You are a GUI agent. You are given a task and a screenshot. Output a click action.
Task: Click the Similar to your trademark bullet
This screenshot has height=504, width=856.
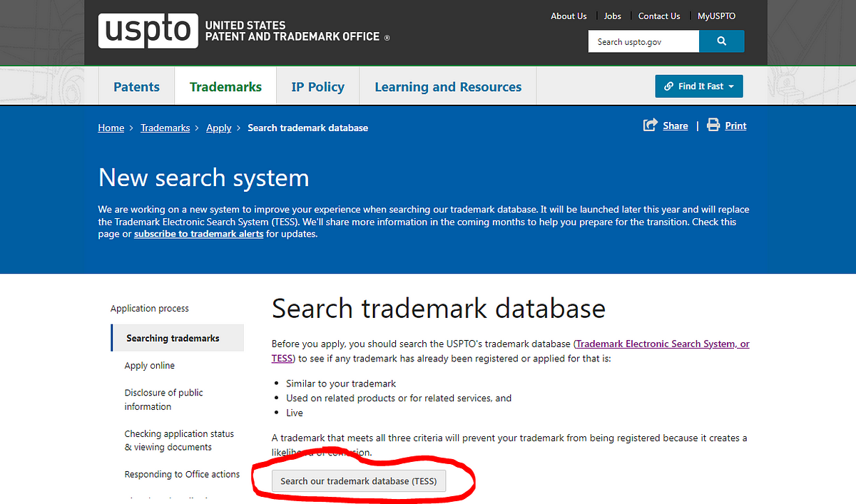coord(341,384)
